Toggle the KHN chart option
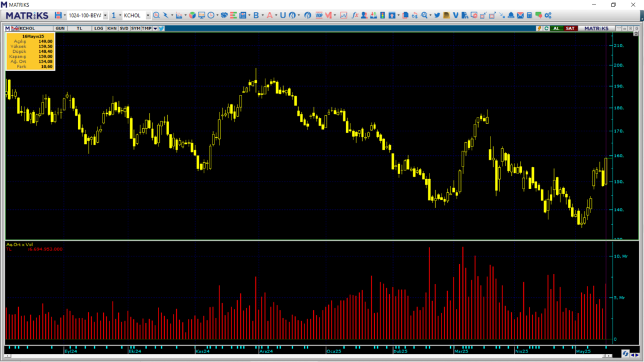The width and height of the screenshot is (644, 362). tap(111, 28)
